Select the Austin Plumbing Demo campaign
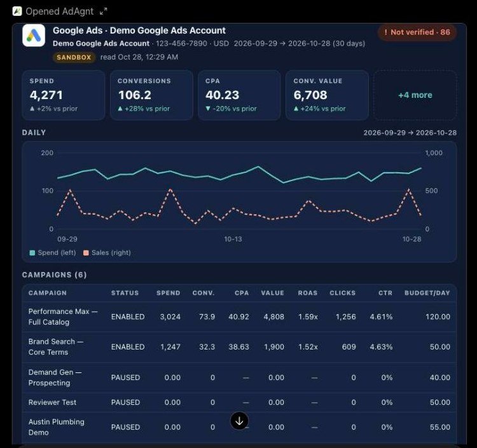477x448 pixels. pos(56,427)
